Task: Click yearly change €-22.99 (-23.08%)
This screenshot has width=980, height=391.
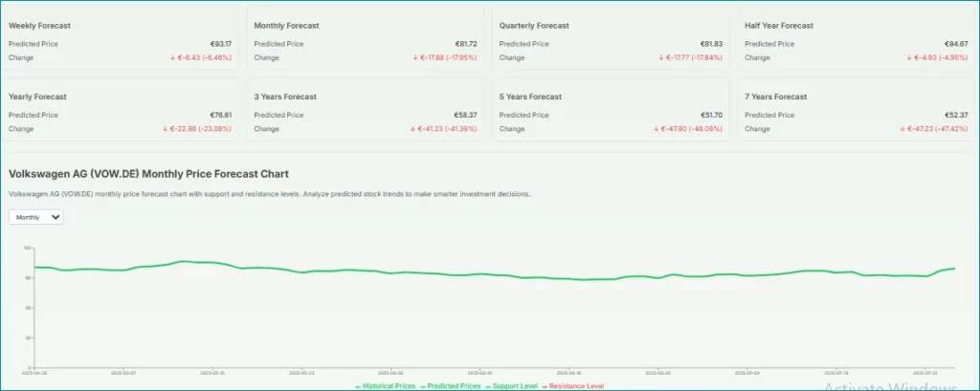Action: 197,129
